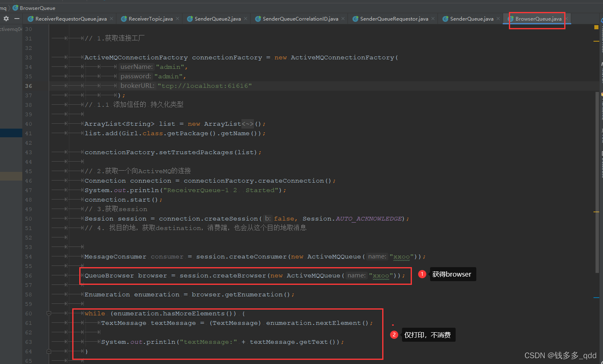Click line number 46 in the gutter

(28, 181)
